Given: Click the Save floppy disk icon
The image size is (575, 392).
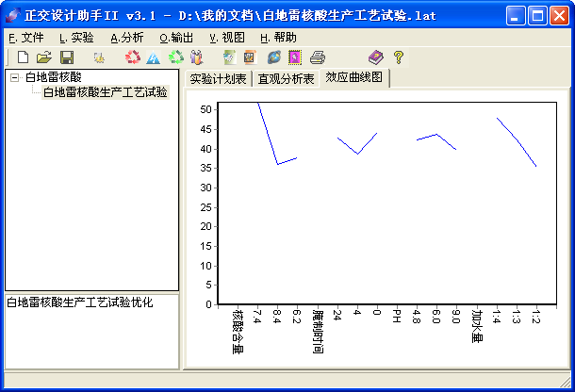Looking at the screenshot, I should coord(66,57).
